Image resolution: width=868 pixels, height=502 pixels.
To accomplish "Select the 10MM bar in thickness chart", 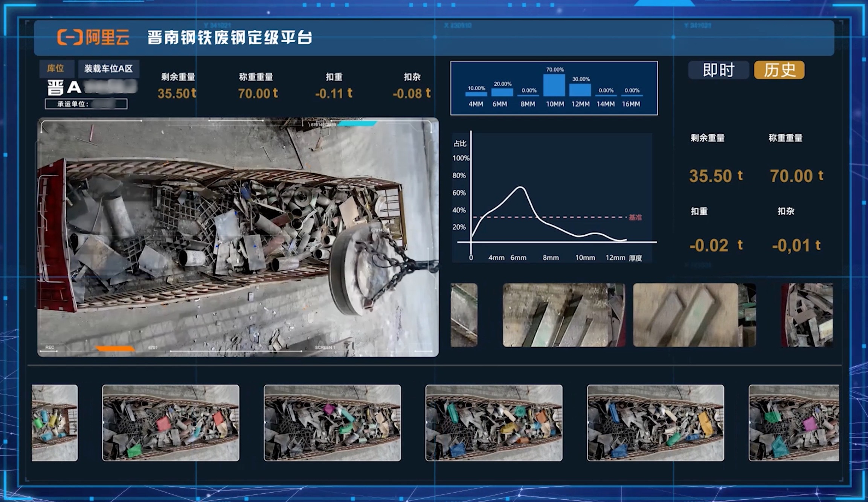I will click(x=554, y=85).
